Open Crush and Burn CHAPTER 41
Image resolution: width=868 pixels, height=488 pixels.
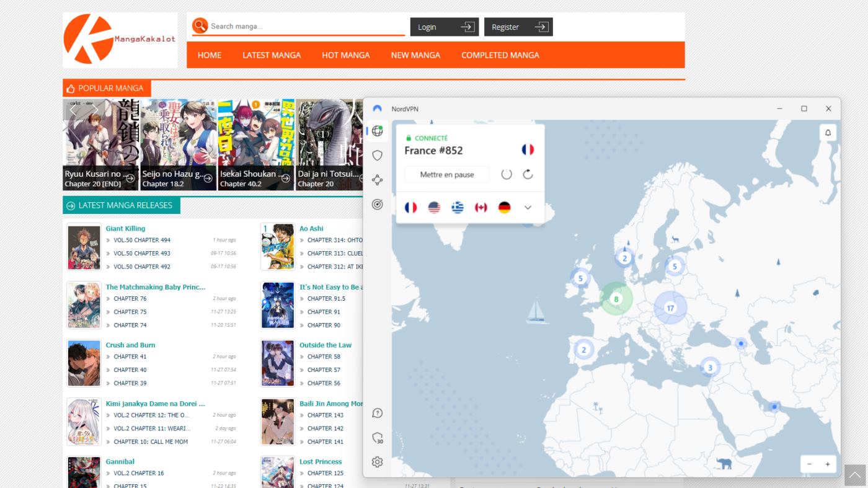click(130, 357)
